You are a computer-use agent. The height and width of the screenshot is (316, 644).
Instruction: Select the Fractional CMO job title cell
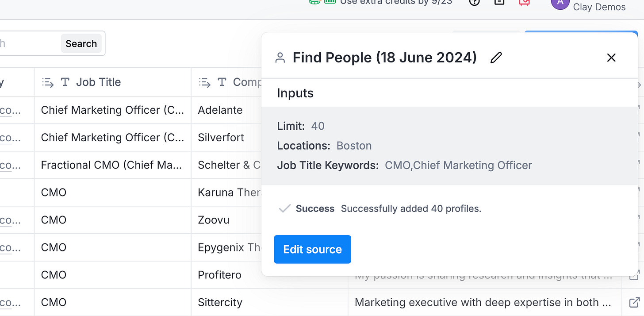click(111, 165)
